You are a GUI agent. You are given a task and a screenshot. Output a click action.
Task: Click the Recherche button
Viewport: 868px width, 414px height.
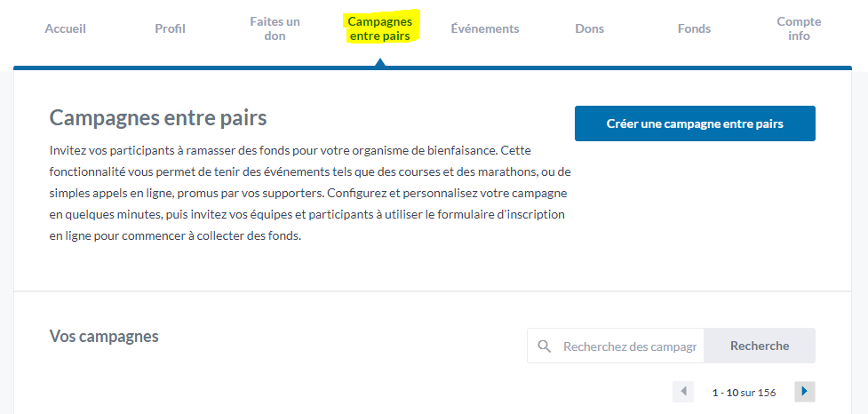(760, 346)
